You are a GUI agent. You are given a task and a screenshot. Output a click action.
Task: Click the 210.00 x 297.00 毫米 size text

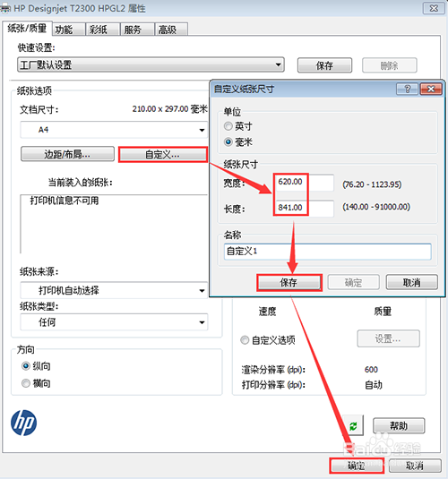click(169, 108)
